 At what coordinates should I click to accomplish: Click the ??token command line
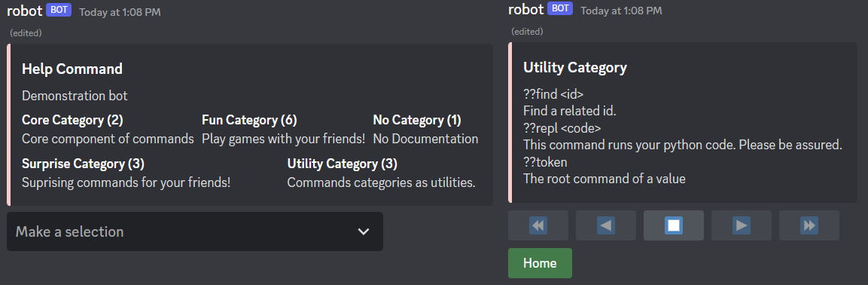[545, 162]
